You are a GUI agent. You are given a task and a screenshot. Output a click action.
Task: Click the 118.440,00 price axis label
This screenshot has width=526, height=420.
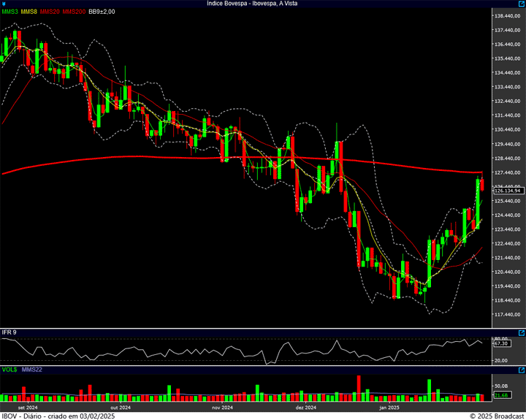pyautogui.click(x=508, y=300)
